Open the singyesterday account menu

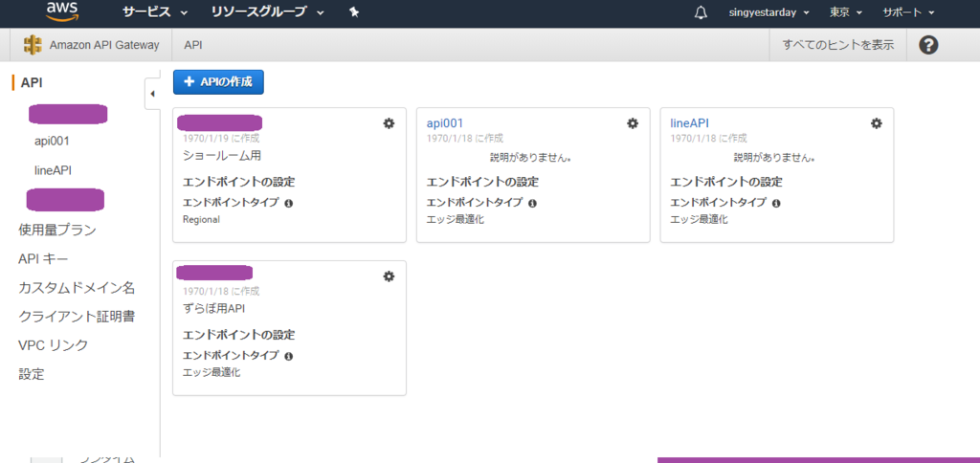[768, 12]
